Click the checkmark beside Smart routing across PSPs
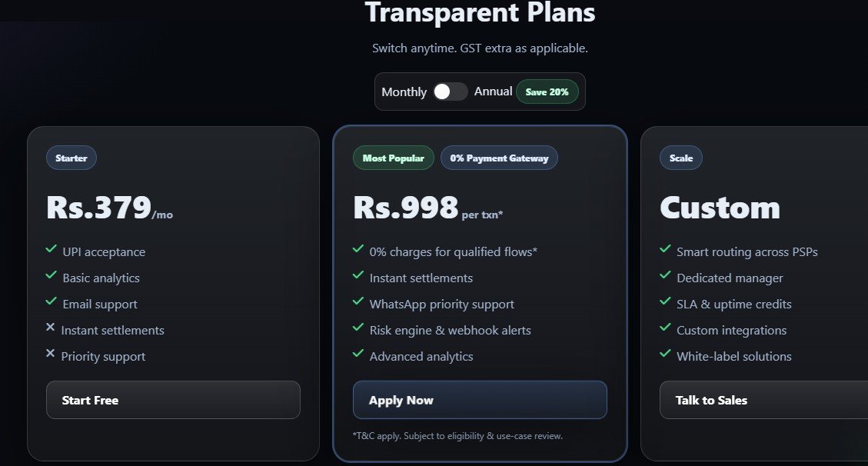The height and width of the screenshot is (466, 868). coord(665,249)
